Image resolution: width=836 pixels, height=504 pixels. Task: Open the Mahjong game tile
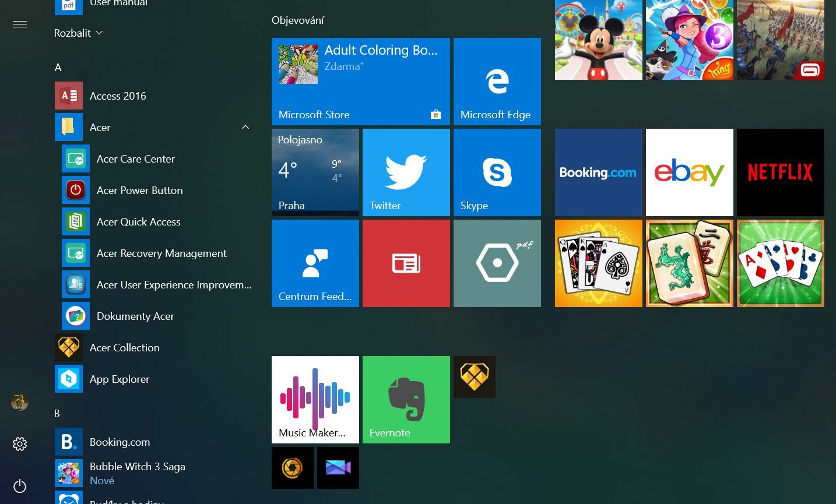[689, 263]
